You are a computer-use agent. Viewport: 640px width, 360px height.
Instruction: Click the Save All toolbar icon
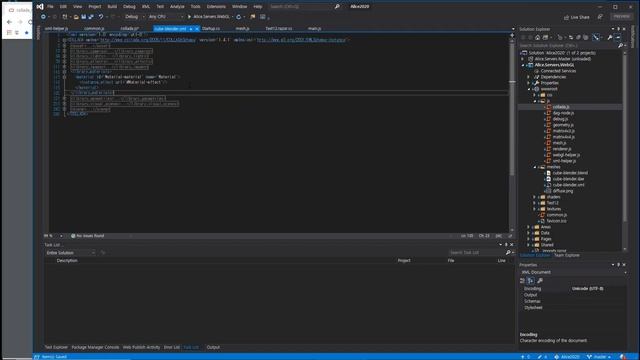coord(91,17)
